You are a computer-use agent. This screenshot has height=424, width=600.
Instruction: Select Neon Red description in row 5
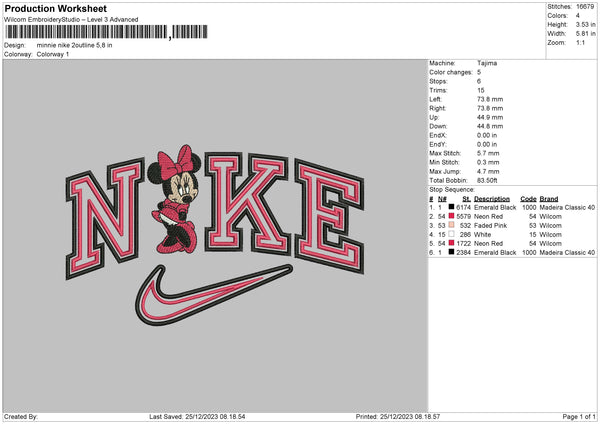[x=488, y=244]
